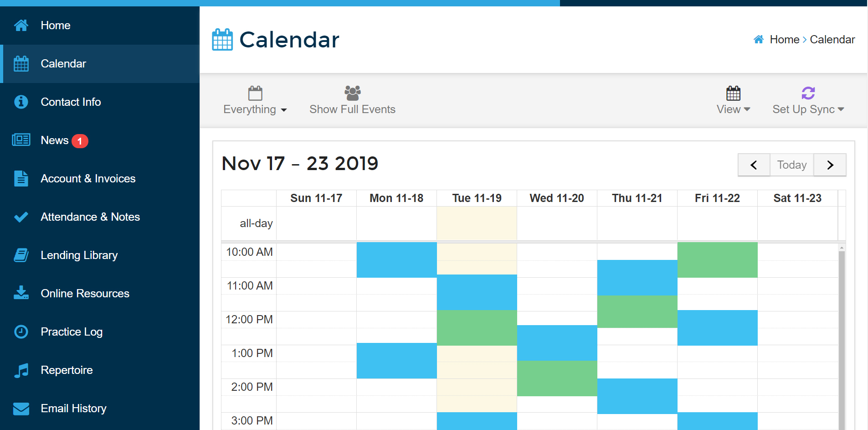Open the View dropdown
The height and width of the screenshot is (430, 868).
(x=733, y=100)
